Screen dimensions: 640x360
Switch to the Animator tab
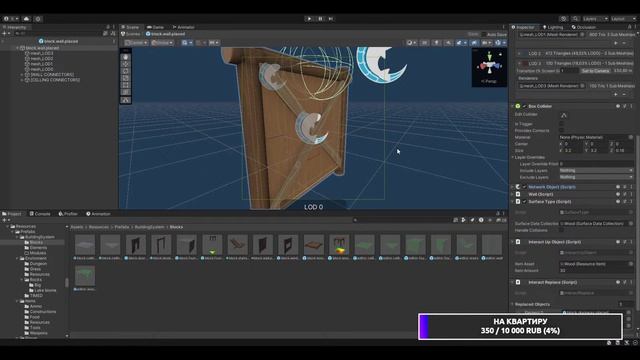pos(183,27)
